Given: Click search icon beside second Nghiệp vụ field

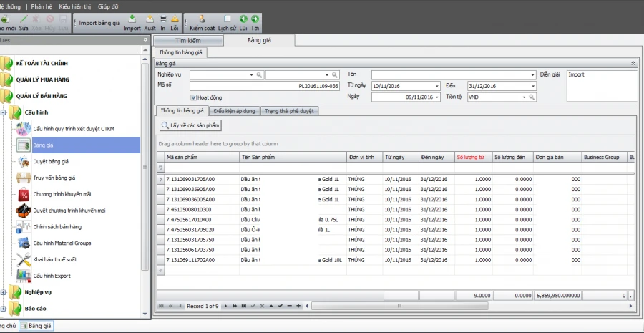Looking at the screenshot, I should [x=335, y=74].
